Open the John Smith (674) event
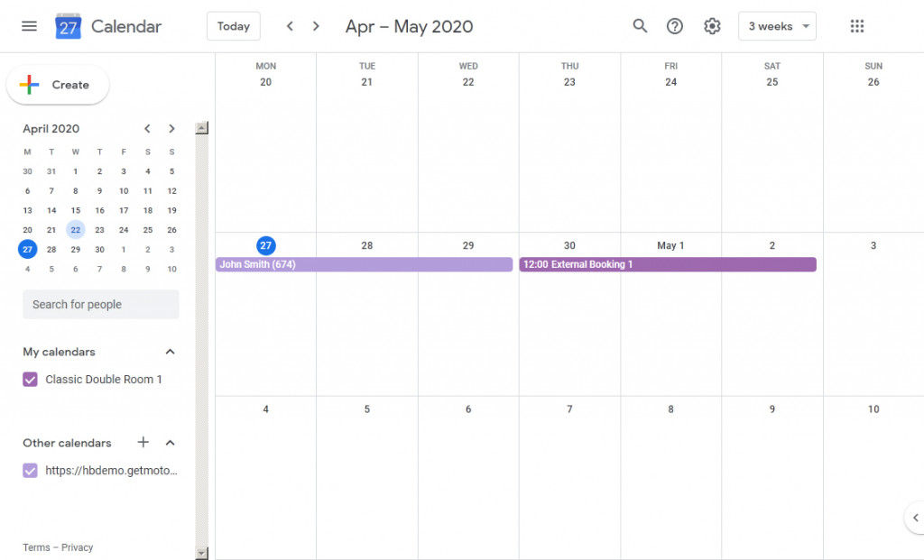Image resolution: width=924 pixels, height=560 pixels. pos(361,264)
